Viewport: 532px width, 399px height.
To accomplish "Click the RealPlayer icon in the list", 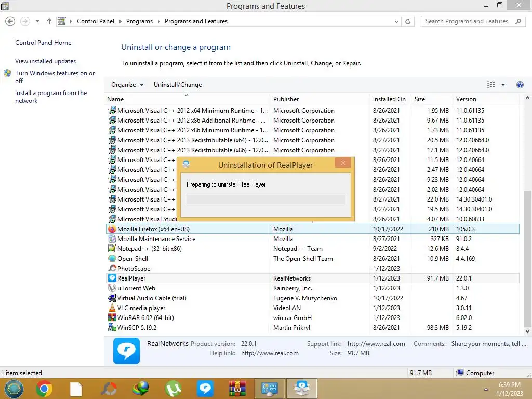I will pyautogui.click(x=112, y=278).
